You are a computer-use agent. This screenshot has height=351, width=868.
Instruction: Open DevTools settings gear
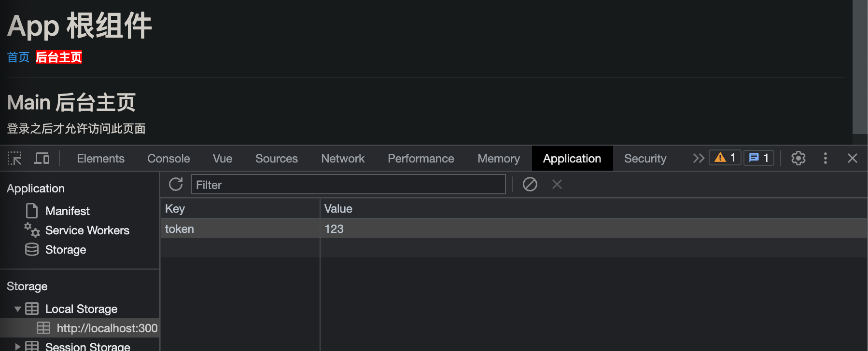(x=798, y=158)
